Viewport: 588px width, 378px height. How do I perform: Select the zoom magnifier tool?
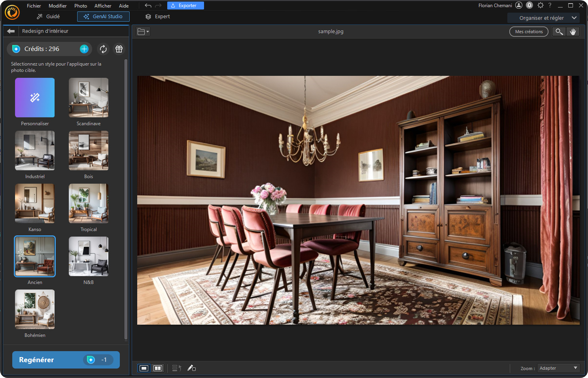pos(559,32)
